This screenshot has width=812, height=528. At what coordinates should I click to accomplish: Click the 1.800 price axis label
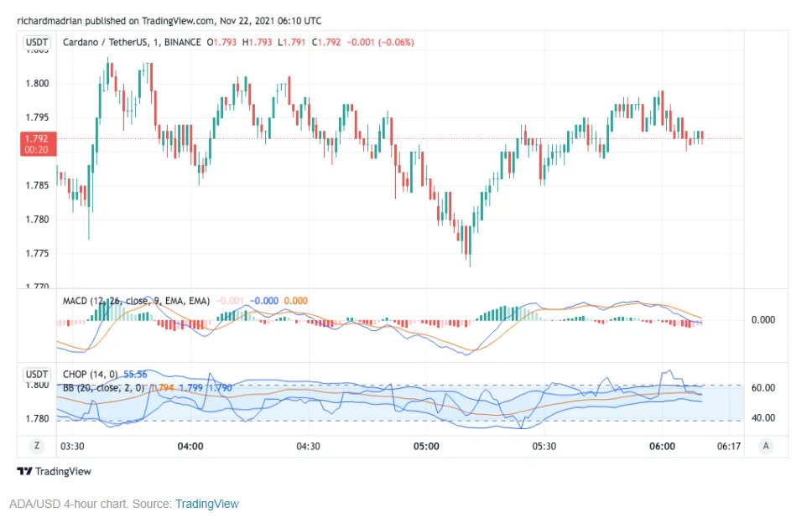click(37, 83)
